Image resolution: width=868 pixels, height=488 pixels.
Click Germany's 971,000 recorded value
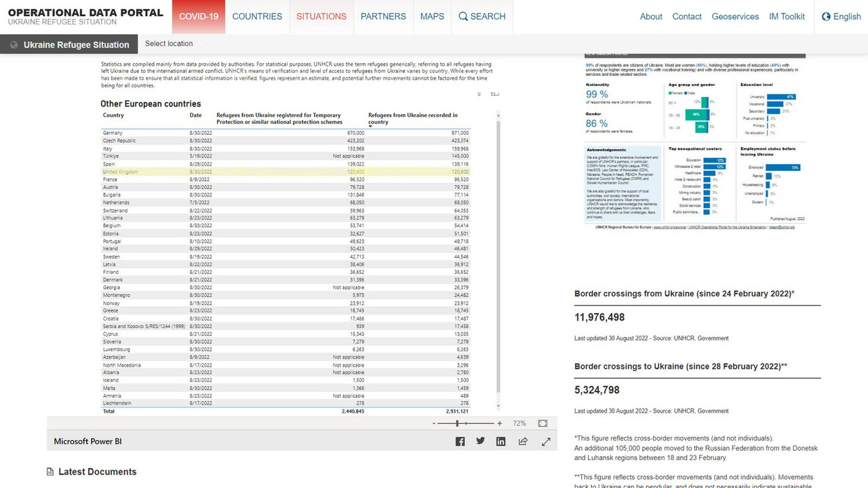click(460, 133)
